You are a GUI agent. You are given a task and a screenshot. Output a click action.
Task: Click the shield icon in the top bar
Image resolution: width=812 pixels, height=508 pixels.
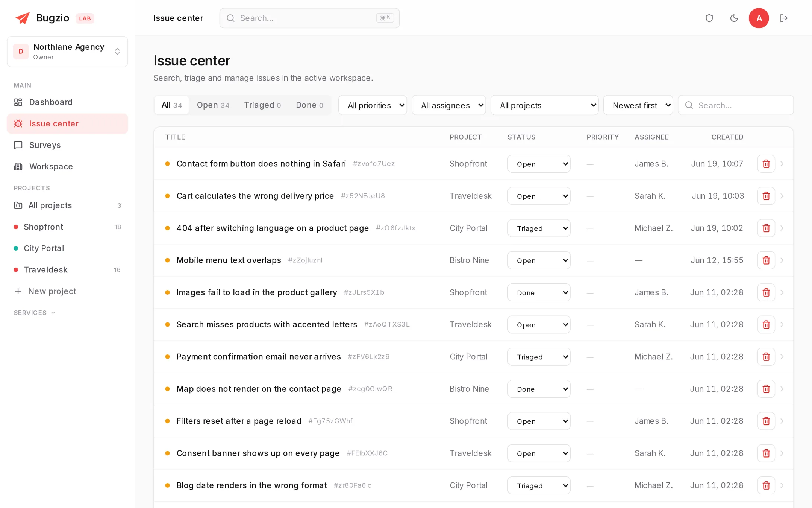709,18
